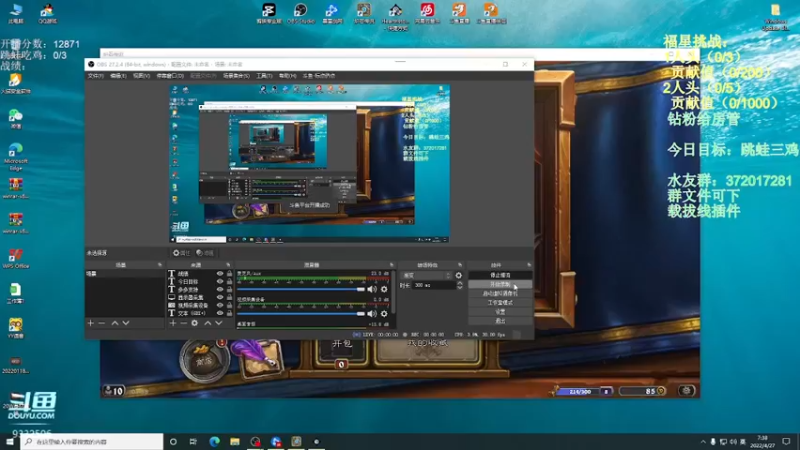Click the audio mixer vertical scrollbar
The height and width of the screenshot is (450, 800).
394,291
